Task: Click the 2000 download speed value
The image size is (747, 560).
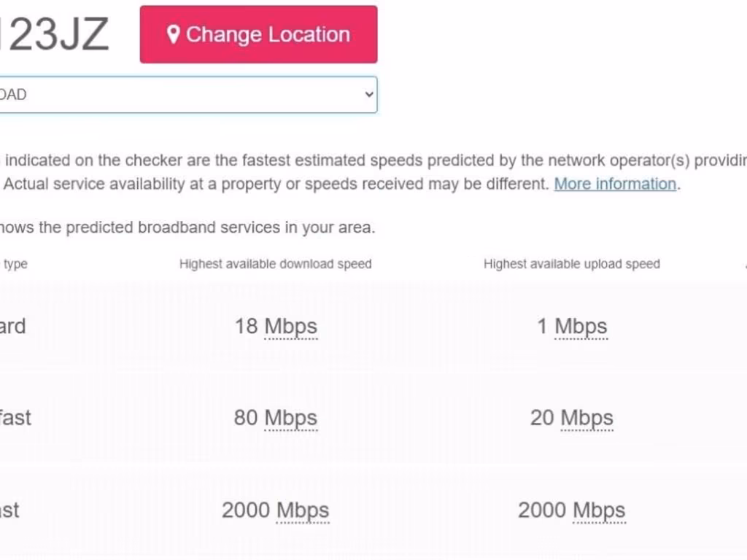Action: [246, 510]
